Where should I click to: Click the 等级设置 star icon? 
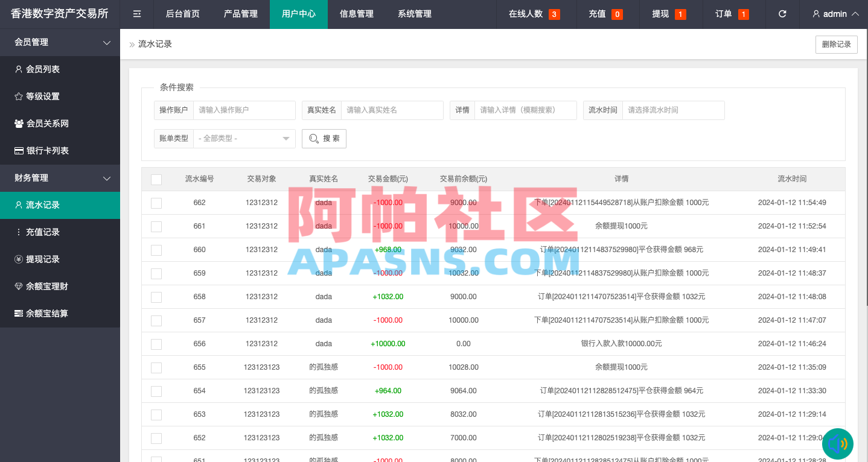click(x=20, y=96)
